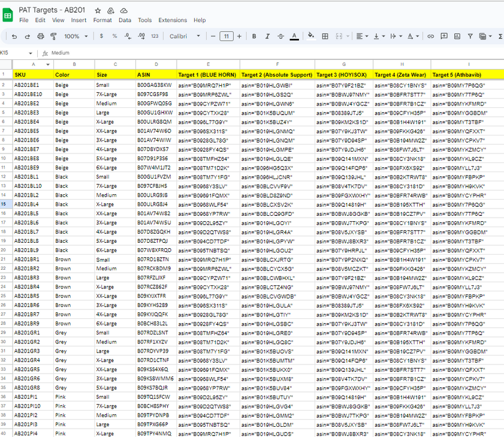The width and height of the screenshot is (504, 437).
Task: Open the View menu
Action: tap(58, 20)
